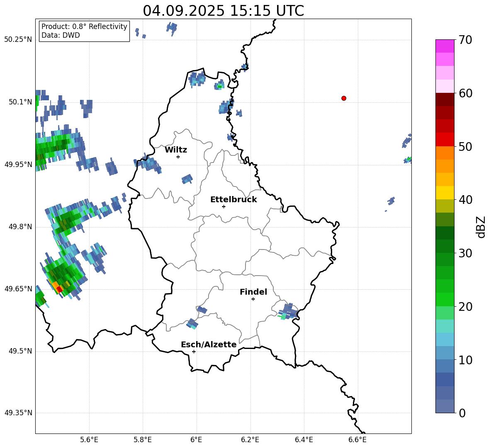Select the Esch/Alzette city label
The width and height of the screenshot is (491, 448).
[x=209, y=344]
